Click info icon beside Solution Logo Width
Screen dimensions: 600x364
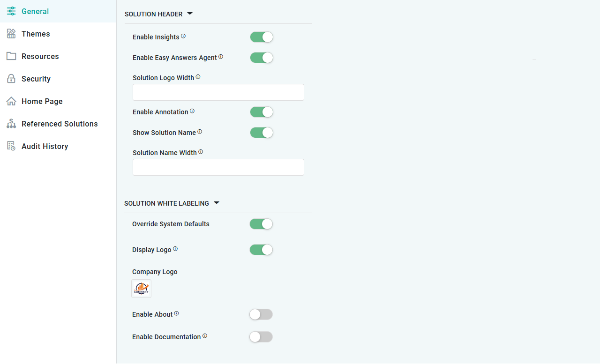tap(198, 77)
